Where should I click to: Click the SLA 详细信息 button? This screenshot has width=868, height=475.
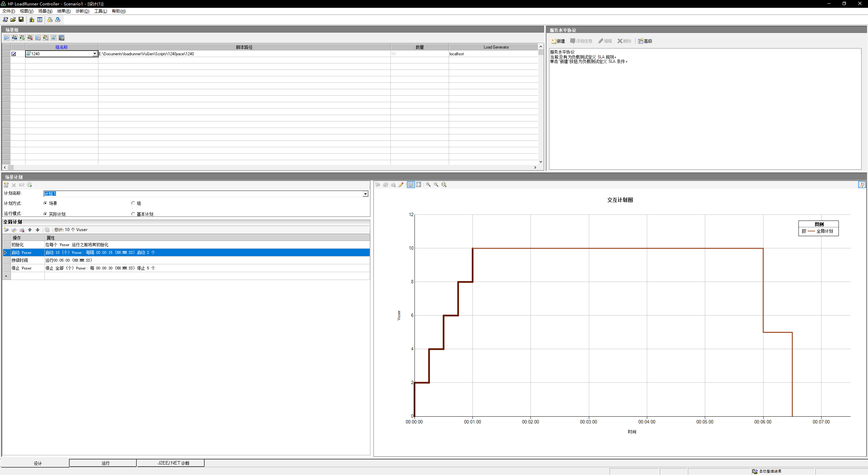(x=581, y=41)
